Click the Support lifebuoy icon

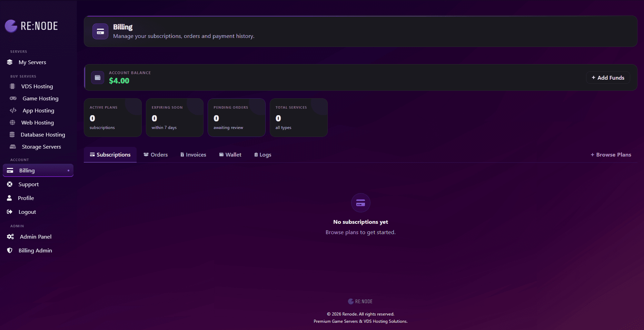(x=10, y=184)
